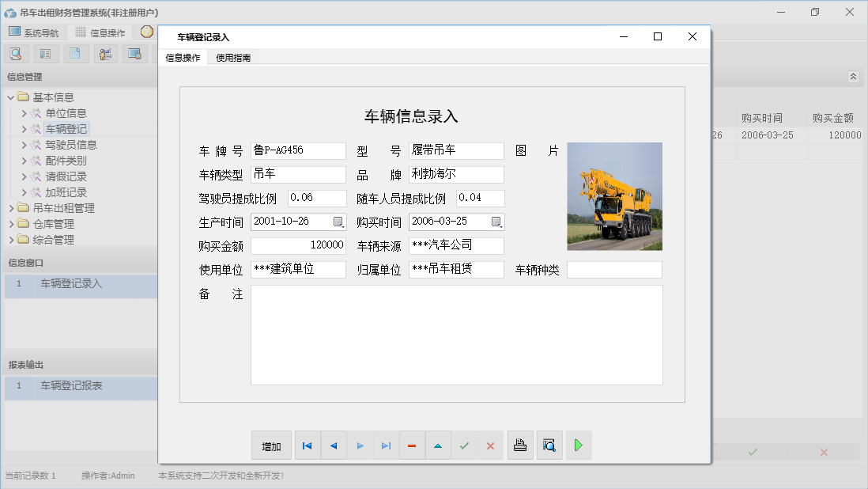The height and width of the screenshot is (489, 868).
Task: Click the green run arrow icon
Action: pyautogui.click(x=578, y=445)
